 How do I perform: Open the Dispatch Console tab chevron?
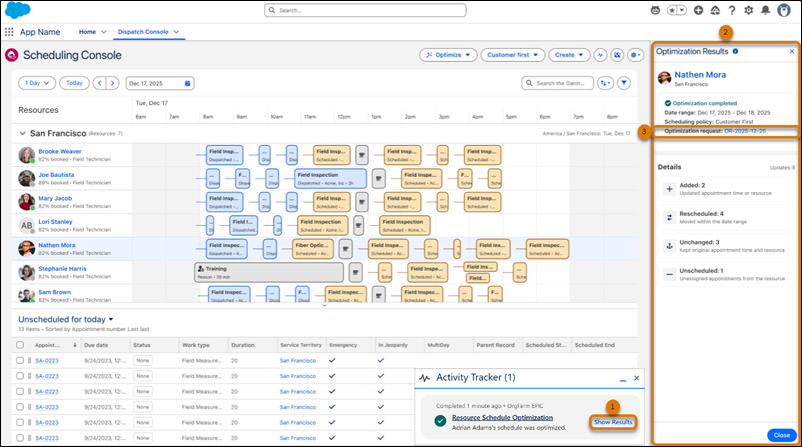pyautogui.click(x=176, y=32)
